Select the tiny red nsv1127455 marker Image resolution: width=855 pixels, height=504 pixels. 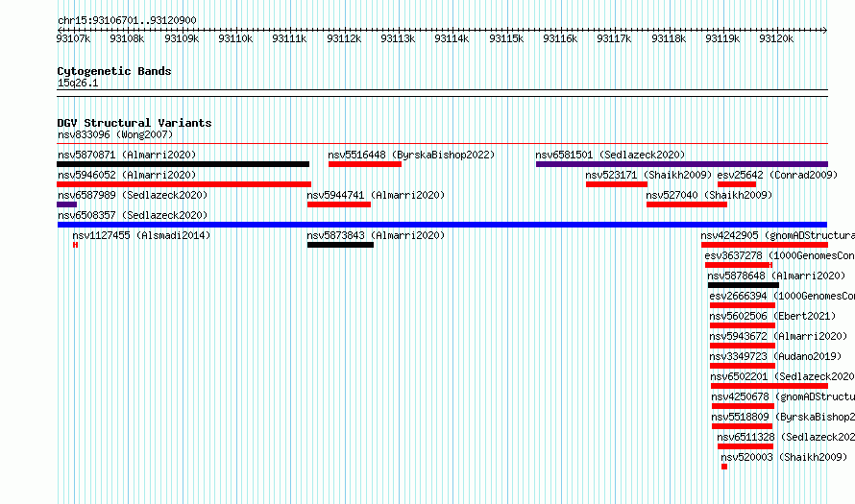pos(75,245)
